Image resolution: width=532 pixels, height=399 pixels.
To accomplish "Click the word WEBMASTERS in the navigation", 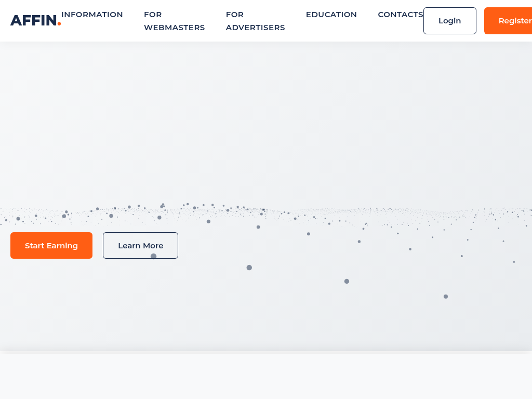I will 174,28.
